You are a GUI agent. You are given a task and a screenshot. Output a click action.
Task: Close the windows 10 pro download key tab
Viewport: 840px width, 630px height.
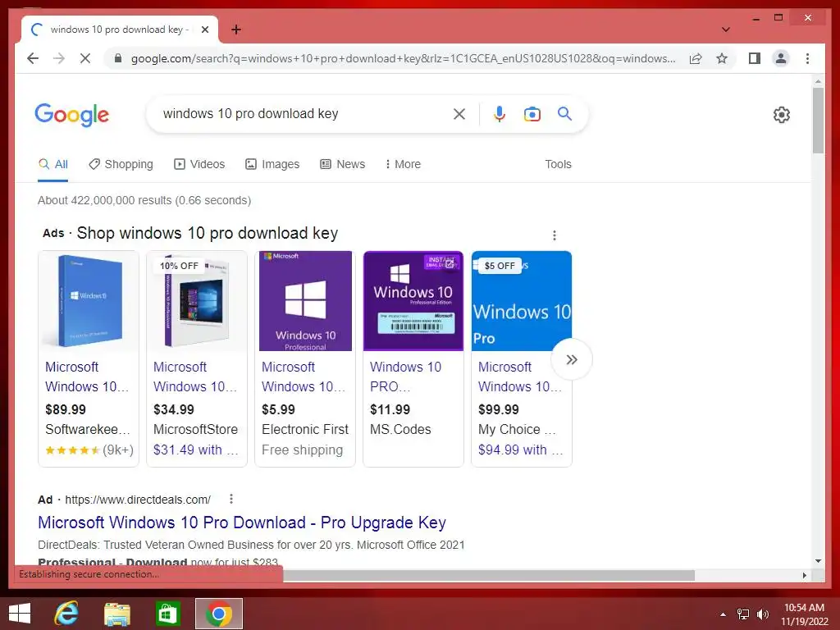[x=204, y=30]
